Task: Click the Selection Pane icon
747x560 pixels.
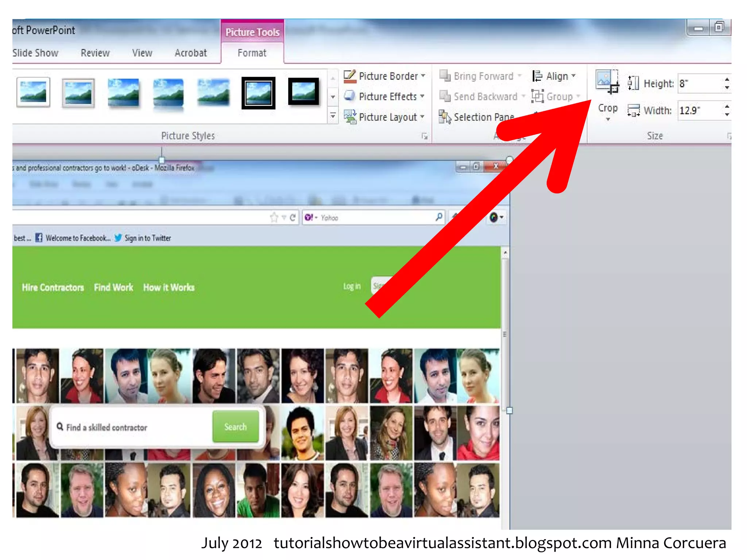Action: pos(445,117)
